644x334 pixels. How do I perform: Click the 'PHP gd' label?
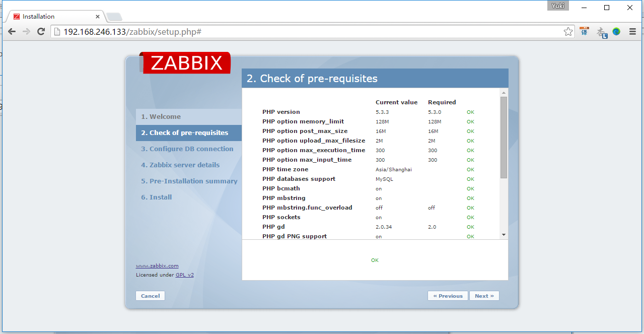click(273, 227)
